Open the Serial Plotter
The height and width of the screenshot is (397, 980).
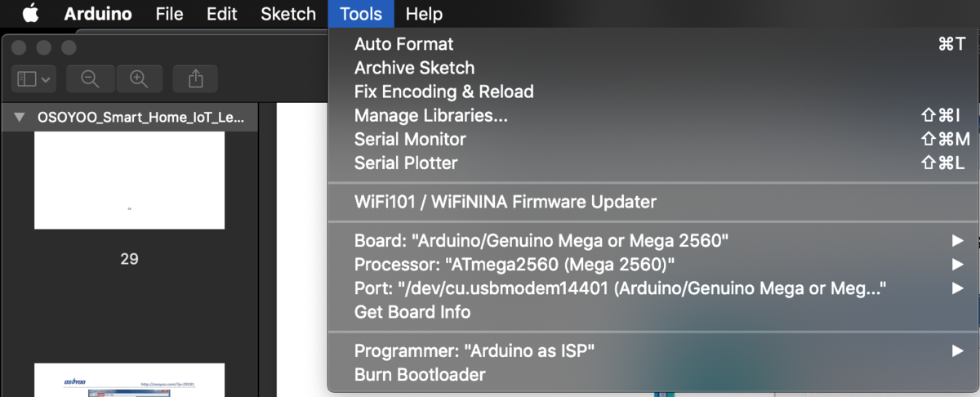pyautogui.click(x=406, y=163)
